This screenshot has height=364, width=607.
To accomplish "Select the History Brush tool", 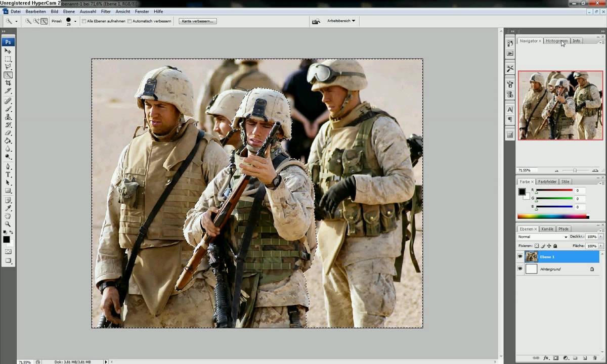I will [8, 125].
